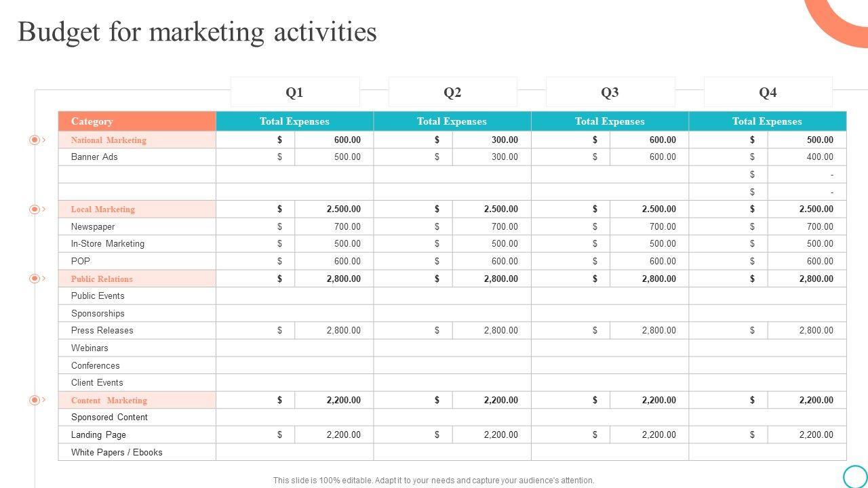
Task: Select the Local Marketing section label
Action: [103, 209]
